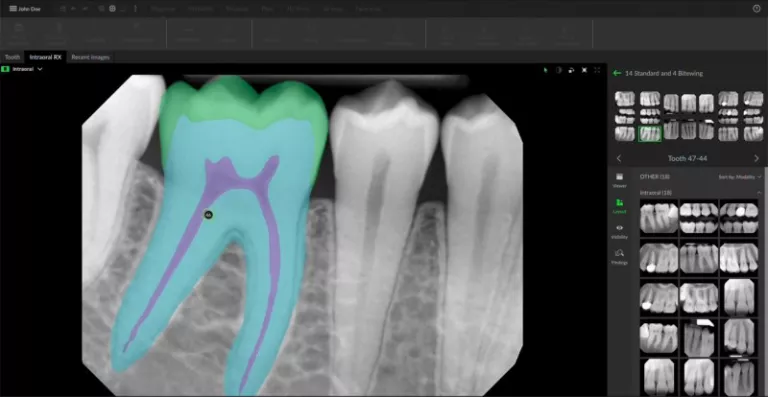Go to previous tooth group with left chevron
768x397 pixels.
coord(619,158)
